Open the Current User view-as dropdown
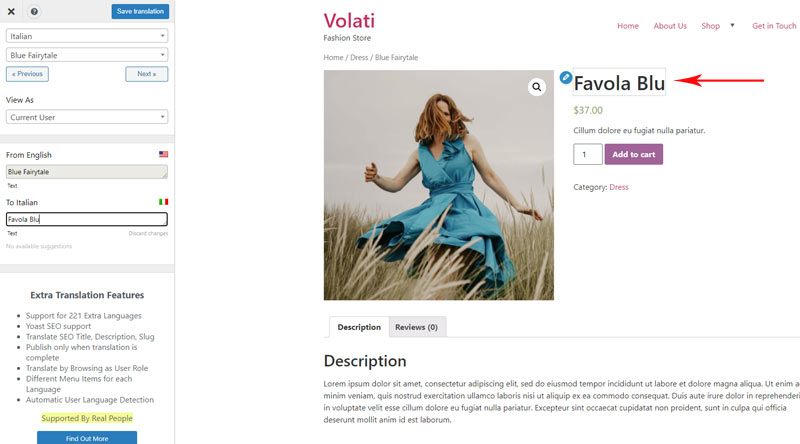 point(87,117)
